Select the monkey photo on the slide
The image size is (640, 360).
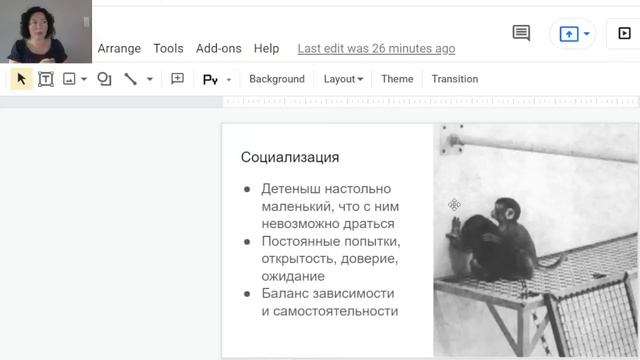(x=536, y=240)
